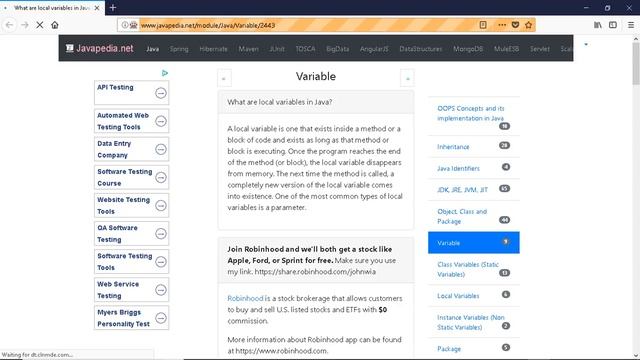Go to next question arrow right of Variable
This screenshot has height=360, width=640.
click(407, 78)
